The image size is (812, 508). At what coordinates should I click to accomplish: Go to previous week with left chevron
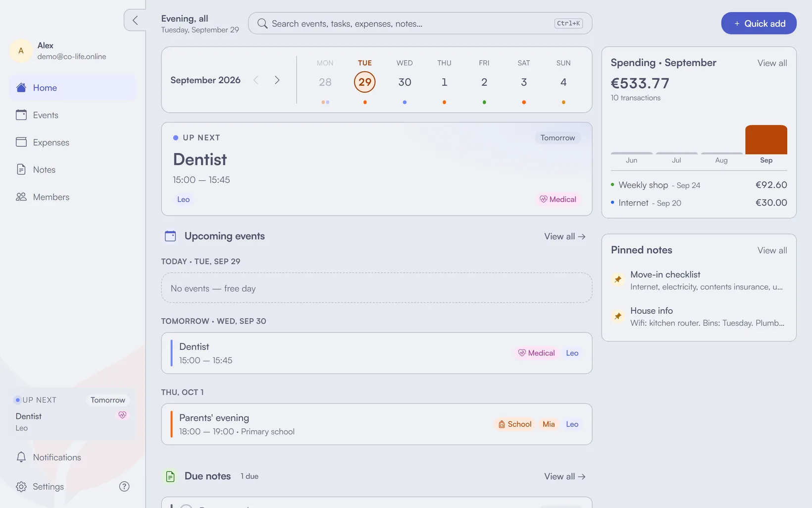256,80
